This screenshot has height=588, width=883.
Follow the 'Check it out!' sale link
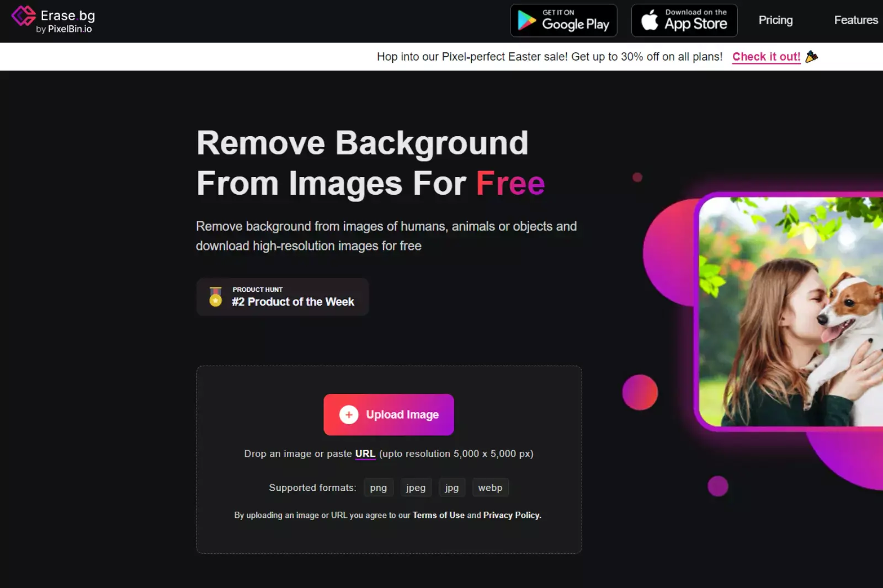coord(766,57)
